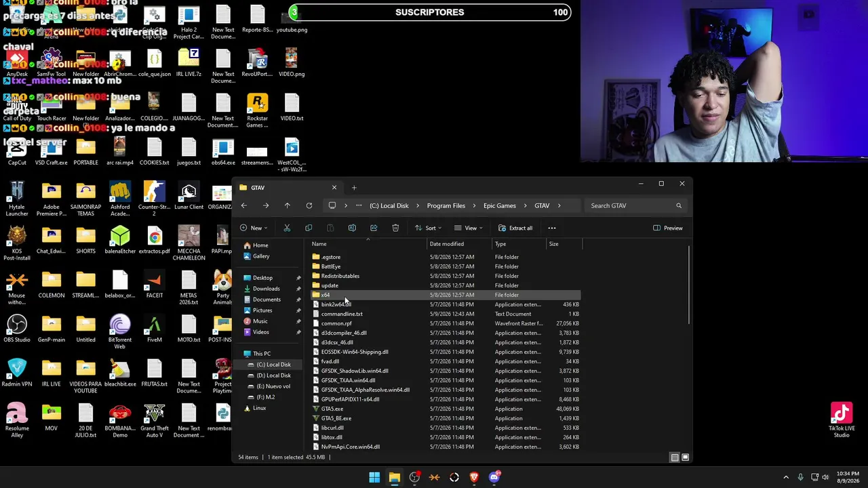Screen dimensions: 868x488
Task: Select Home in navigation pane
Action: (x=260, y=245)
